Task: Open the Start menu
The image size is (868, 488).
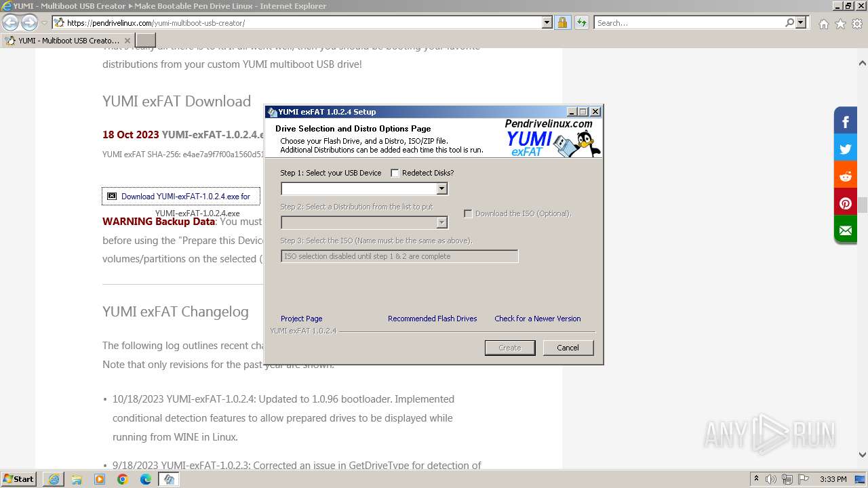Action: tap(19, 479)
